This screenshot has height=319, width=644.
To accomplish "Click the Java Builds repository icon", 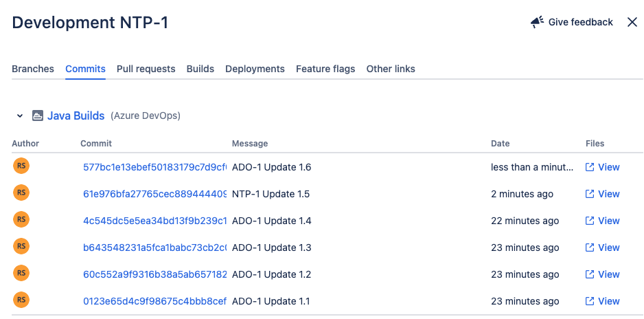I will [x=38, y=116].
